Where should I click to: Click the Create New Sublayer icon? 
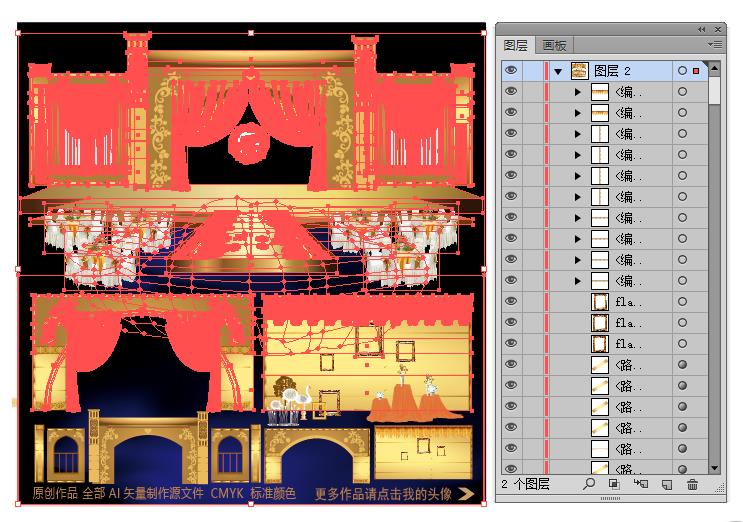(x=641, y=484)
